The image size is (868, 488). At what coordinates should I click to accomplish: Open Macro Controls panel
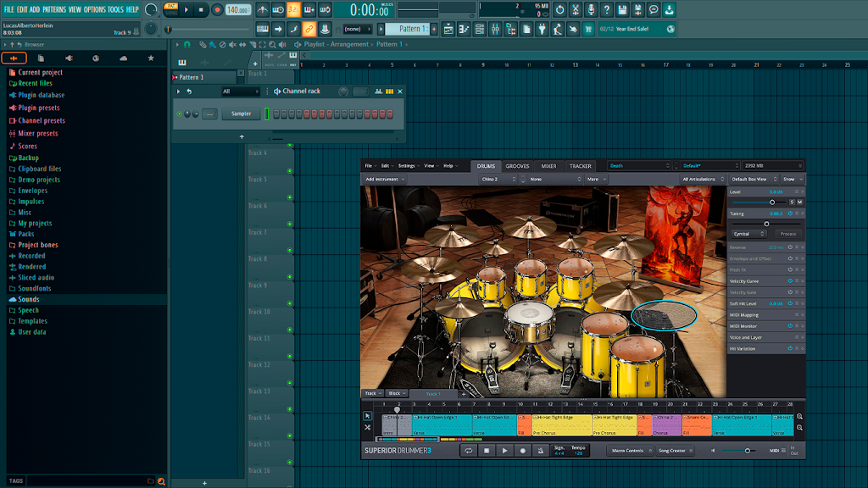(x=630, y=451)
